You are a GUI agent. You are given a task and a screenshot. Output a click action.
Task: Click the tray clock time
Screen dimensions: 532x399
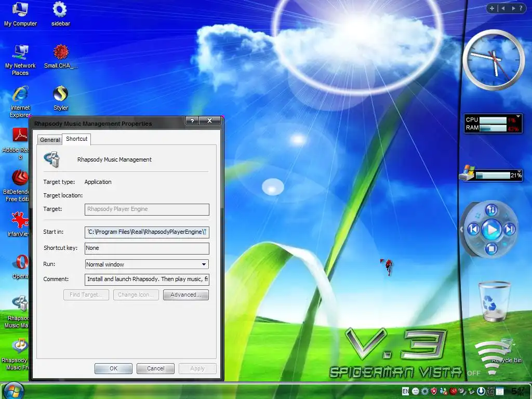click(x=518, y=391)
